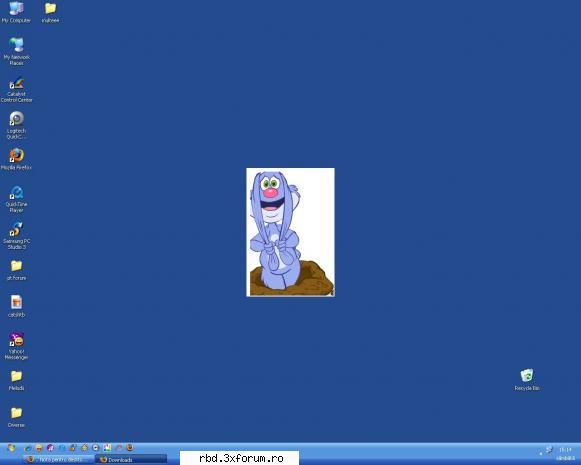This screenshot has width=581, height=465.
Task: Open the 'pt forum' folder on desktop
Action: tap(16, 270)
